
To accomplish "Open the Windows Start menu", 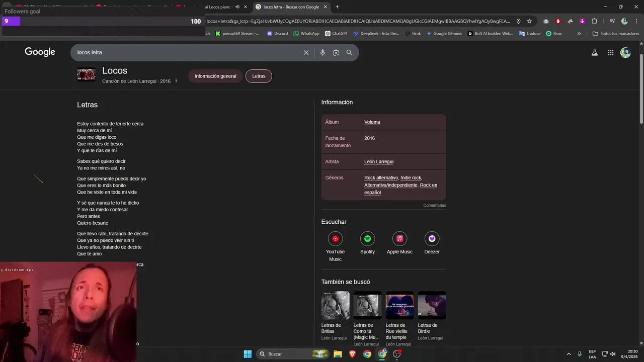I will click(x=248, y=354).
